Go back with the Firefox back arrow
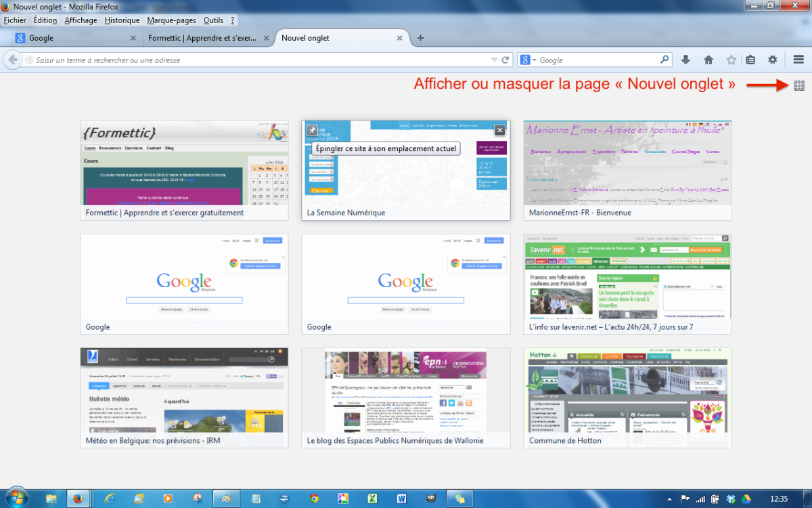812x508 pixels. (12, 60)
